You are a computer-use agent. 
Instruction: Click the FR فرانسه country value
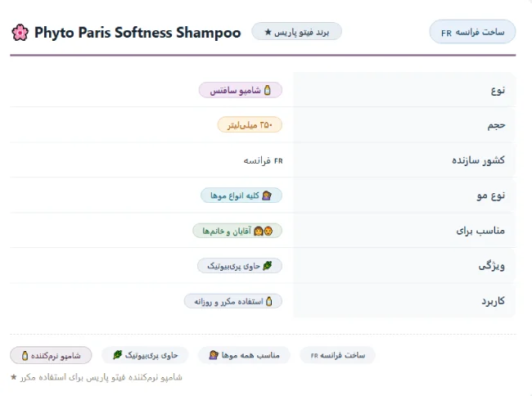click(263, 160)
